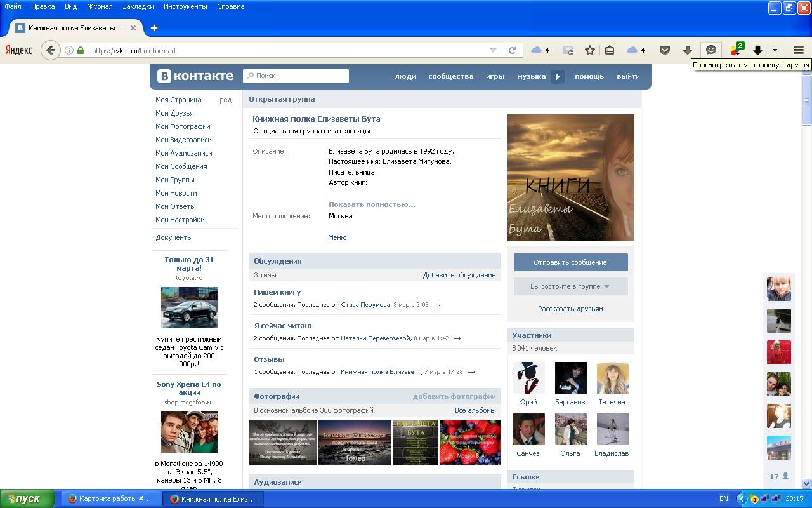Click the Стаса Перумова author link
Image resolution: width=812 pixels, height=508 pixels.
(x=365, y=305)
